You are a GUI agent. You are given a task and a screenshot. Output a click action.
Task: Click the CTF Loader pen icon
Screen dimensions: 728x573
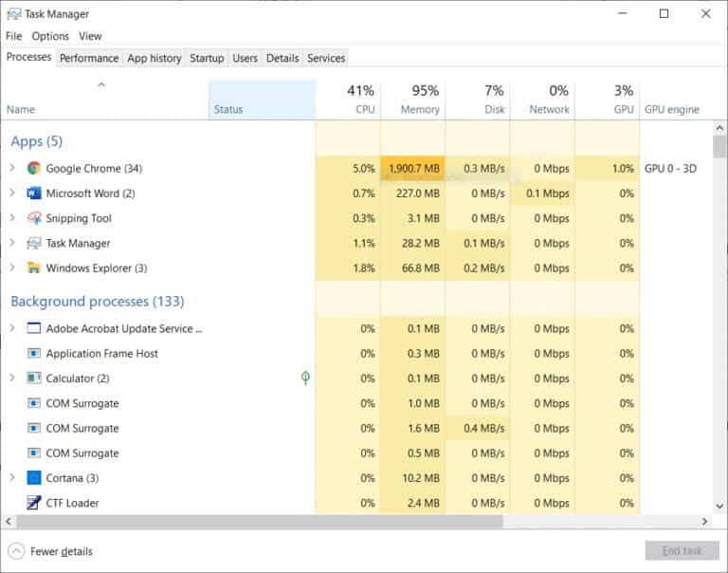tap(33, 503)
